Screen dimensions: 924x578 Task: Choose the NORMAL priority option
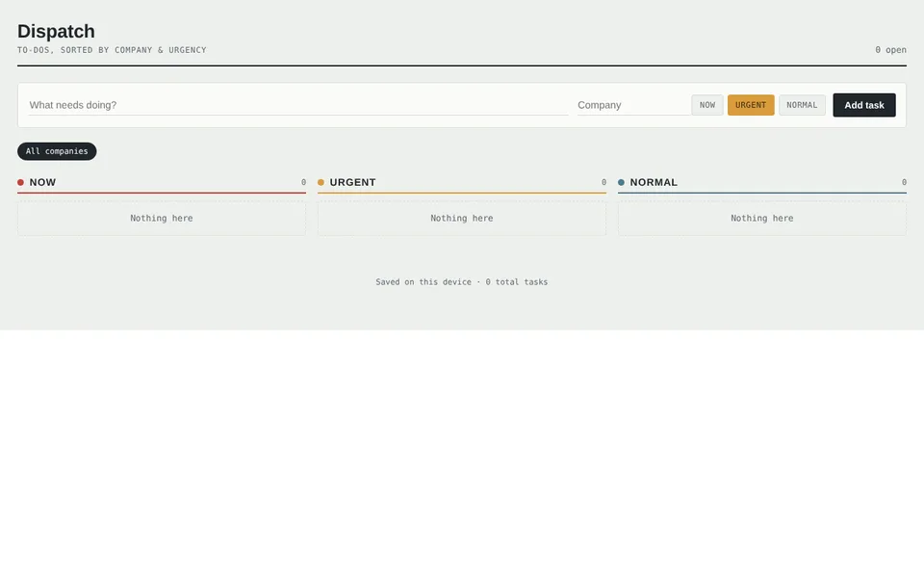click(802, 105)
